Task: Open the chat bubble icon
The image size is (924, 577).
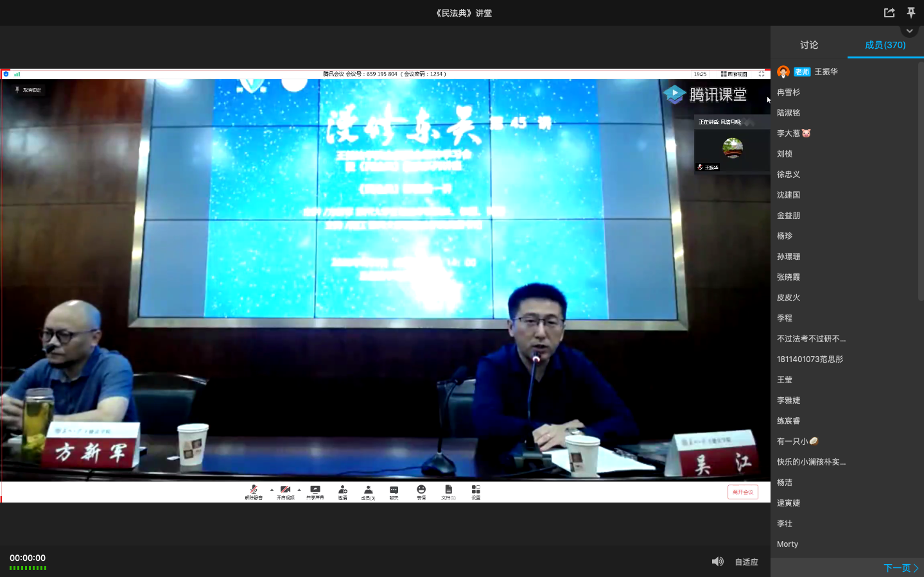Action: pyautogui.click(x=394, y=490)
